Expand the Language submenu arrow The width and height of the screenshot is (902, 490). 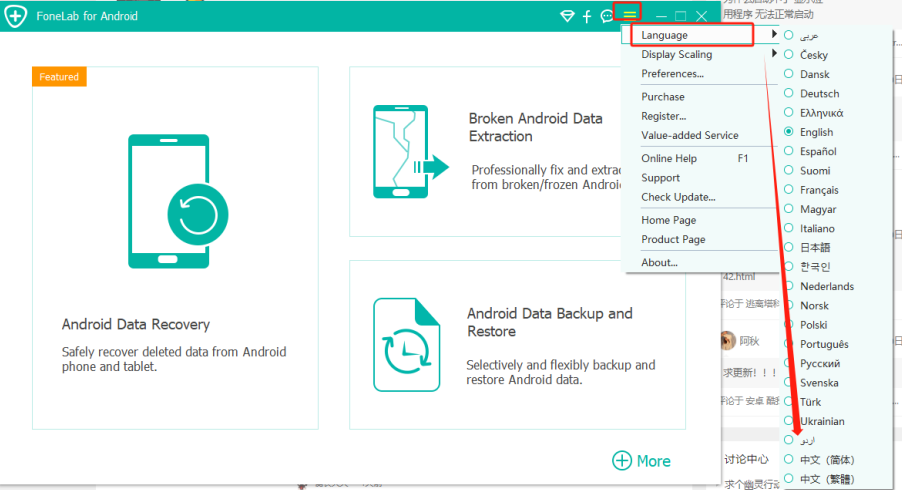click(774, 35)
